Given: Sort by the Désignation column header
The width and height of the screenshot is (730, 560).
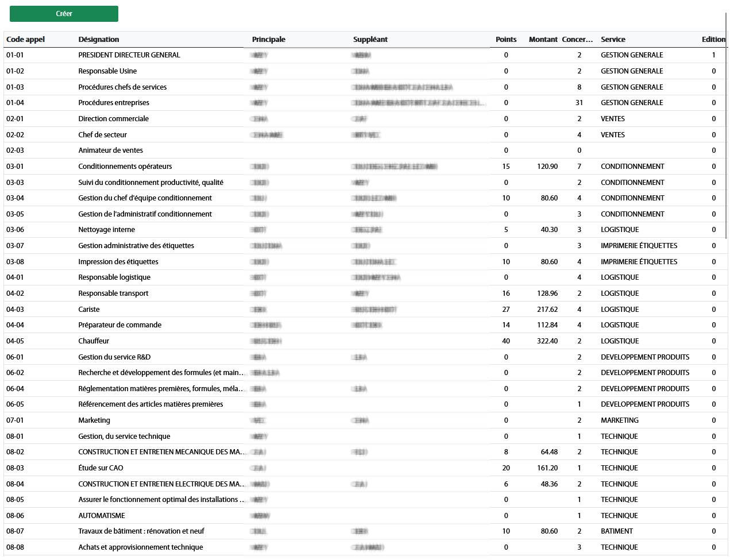Looking at the screenshot, I should tap(99, 40).
